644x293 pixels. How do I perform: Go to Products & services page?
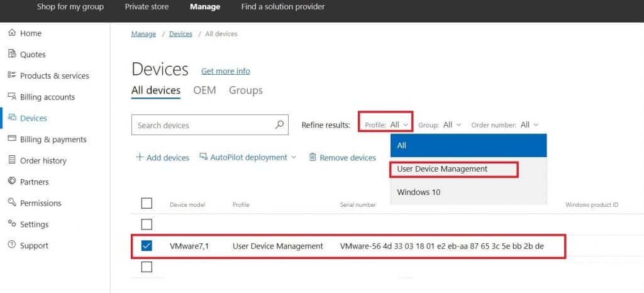point(55,76)
